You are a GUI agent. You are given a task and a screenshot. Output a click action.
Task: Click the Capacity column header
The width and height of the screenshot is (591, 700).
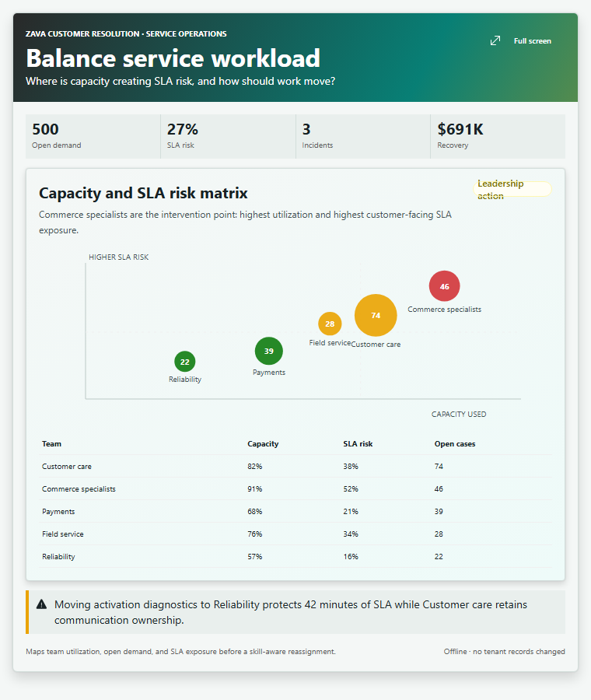click(263, 444)
